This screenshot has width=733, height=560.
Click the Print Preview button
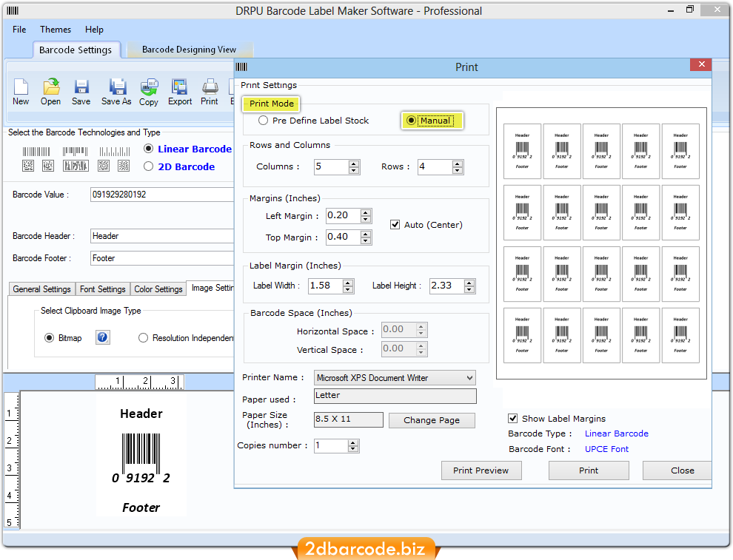[x=481, y=470]
